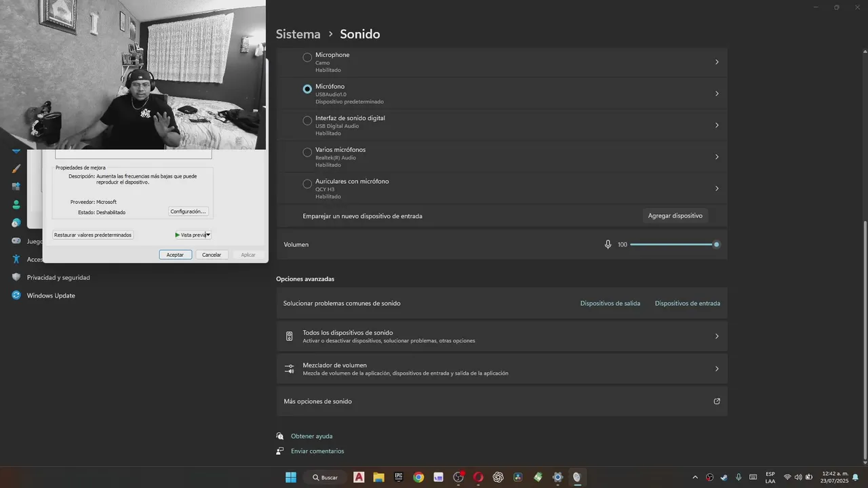Click Cancelar in the properties dialog
The height and width of the screenshot is (488, 868).
[x=212, y=255]
